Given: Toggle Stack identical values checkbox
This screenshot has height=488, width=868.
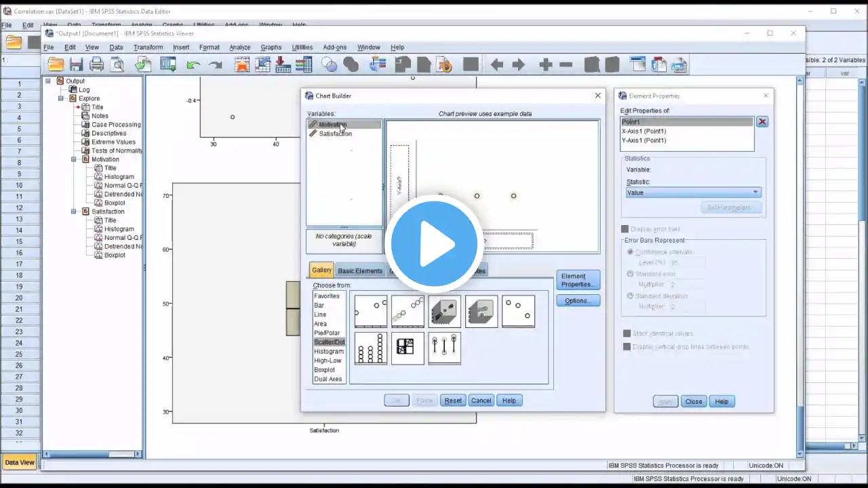Looking at the screenshot, I should click(627, 333).
